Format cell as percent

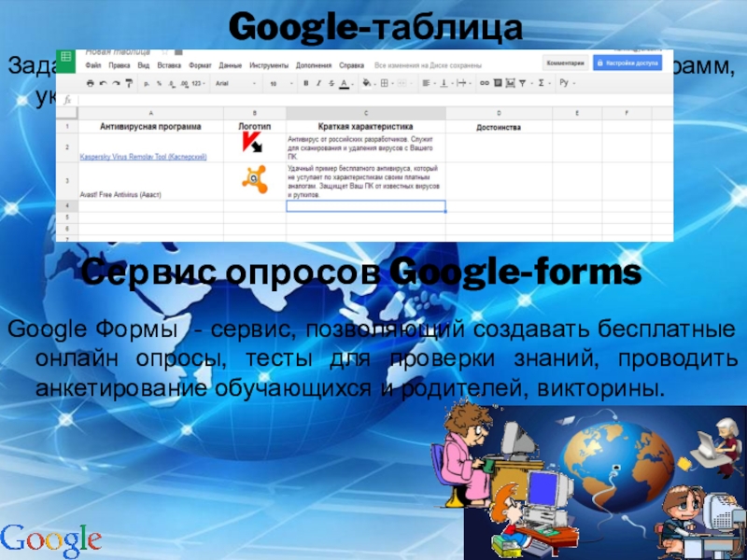click(159, 83)
